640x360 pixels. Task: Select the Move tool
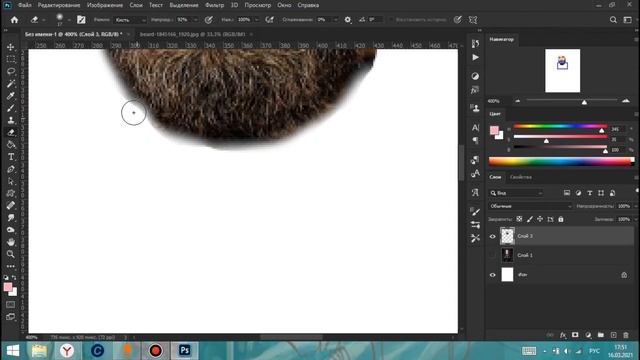point(11,47)
